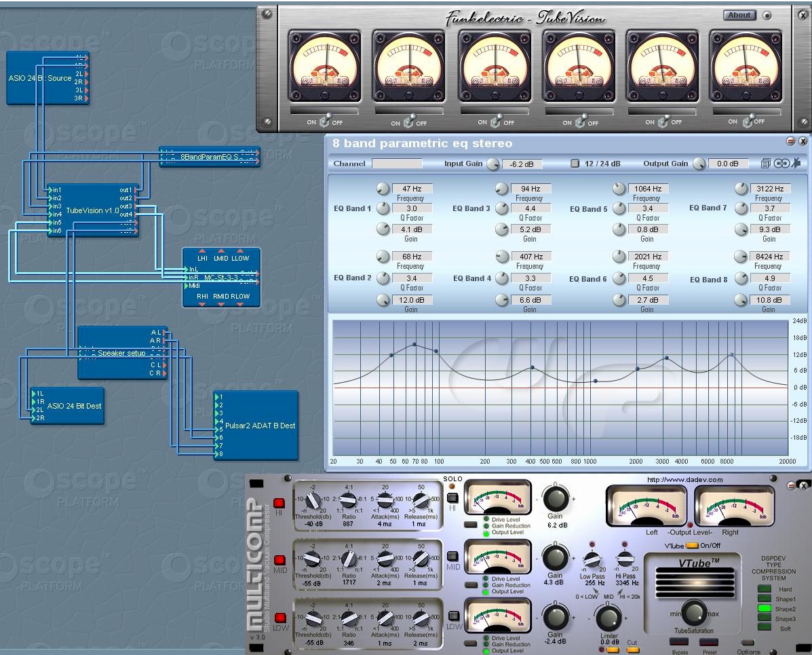Click the HI band meter mode button
The height and width of the screenshot is (655, 812).
click(x=470, y=525)
